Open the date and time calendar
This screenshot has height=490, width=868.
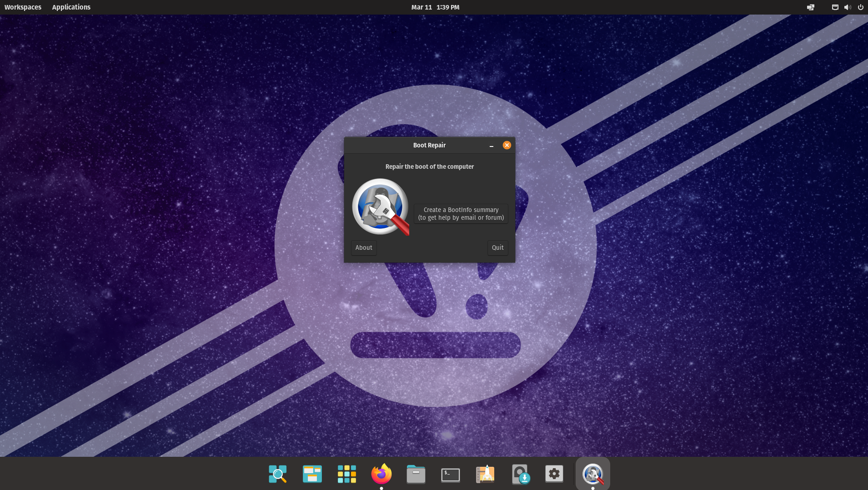pyautogui.click(x=435, y=7)
